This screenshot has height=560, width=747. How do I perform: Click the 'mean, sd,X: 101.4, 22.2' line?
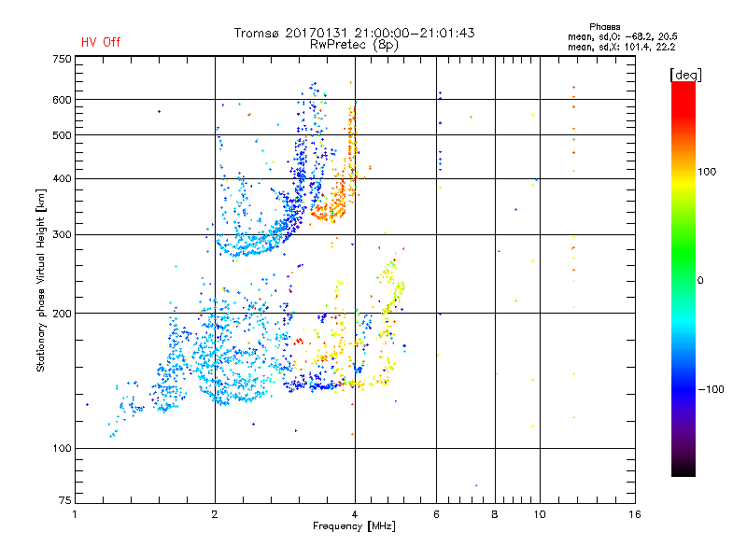click(621, 47)
